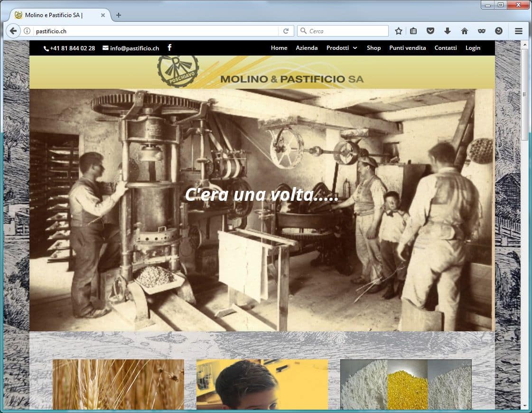Click the MOLINO & PASTIFICIO SA banner title
Viewport: 532px width, 413px height.
click(x=292, y=79)
